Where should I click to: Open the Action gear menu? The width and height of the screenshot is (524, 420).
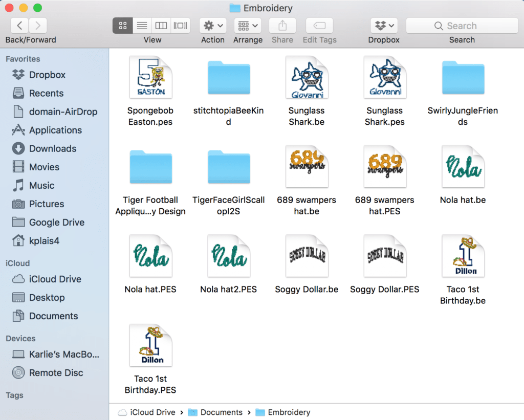tap(212, 26)
